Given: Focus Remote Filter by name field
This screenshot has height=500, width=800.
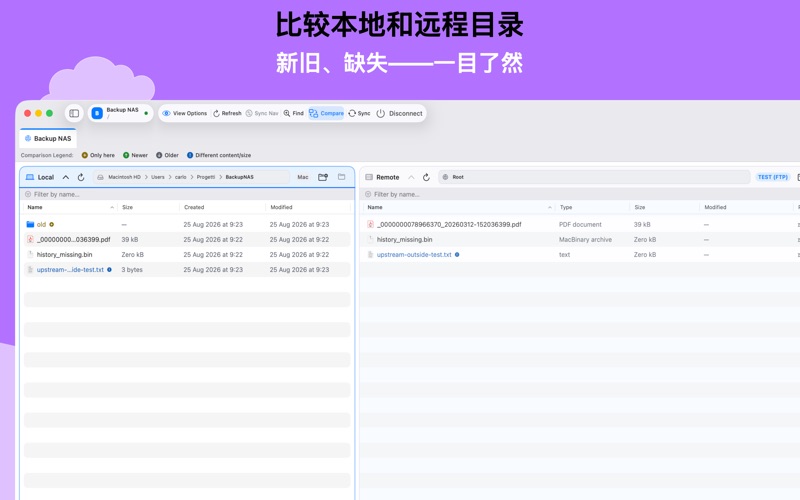Looking at the screenshot, I should click(580, 194).
